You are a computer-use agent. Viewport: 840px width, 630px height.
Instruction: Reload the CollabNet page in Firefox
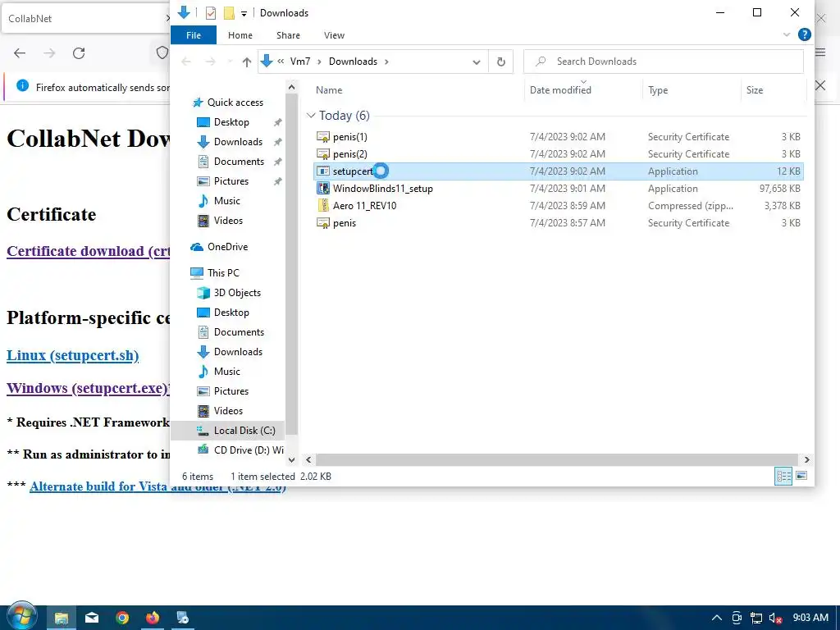click(79, 53)
